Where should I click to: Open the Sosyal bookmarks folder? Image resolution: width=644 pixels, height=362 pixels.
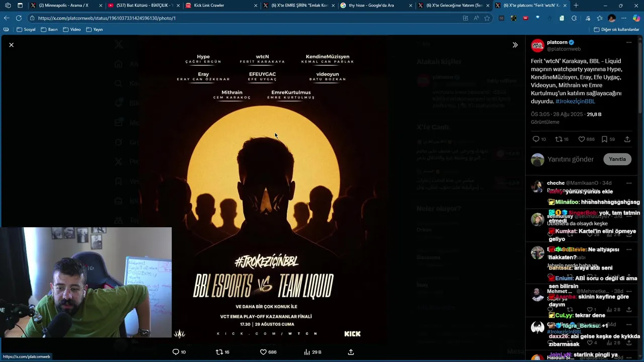(26, 30)
